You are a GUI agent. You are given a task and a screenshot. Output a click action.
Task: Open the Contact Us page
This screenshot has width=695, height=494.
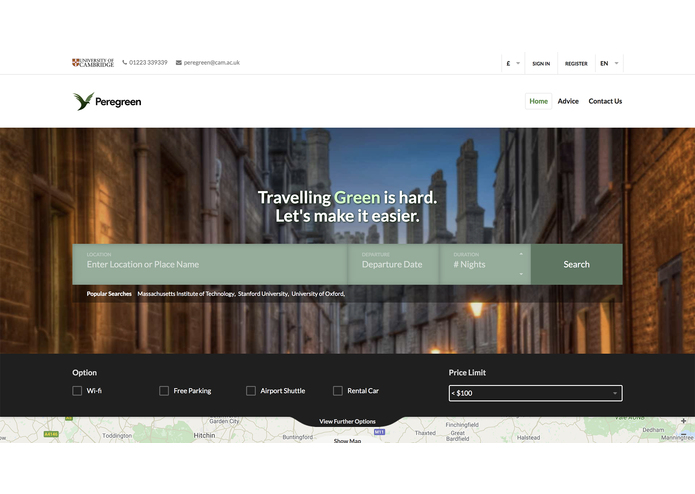pyautogui.click(x=605, y=101)
